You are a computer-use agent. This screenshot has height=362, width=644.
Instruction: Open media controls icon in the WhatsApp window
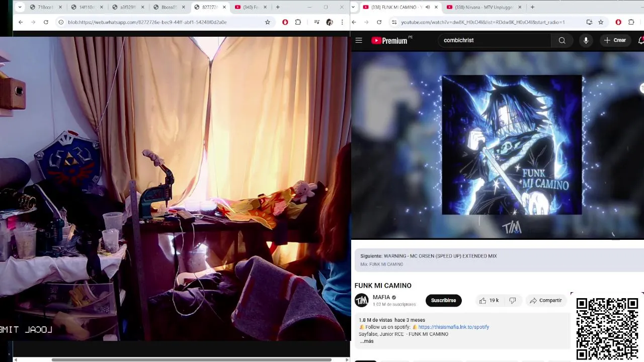point(316,22)
